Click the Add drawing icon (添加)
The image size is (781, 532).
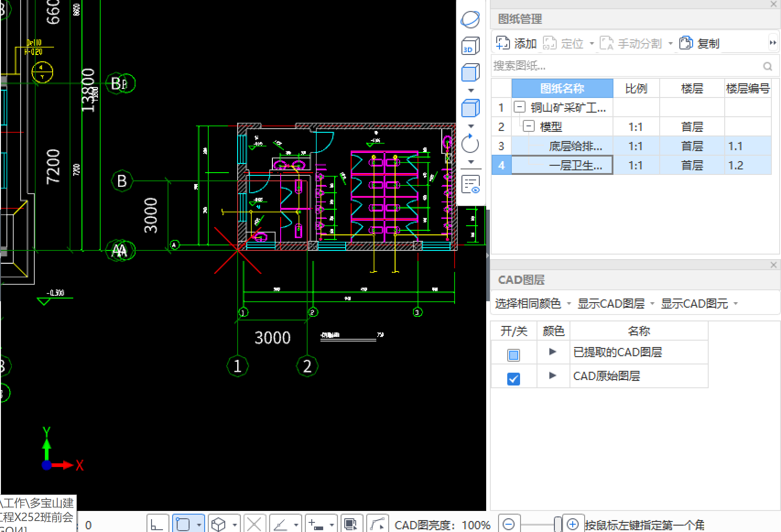(x=503, y=43)
